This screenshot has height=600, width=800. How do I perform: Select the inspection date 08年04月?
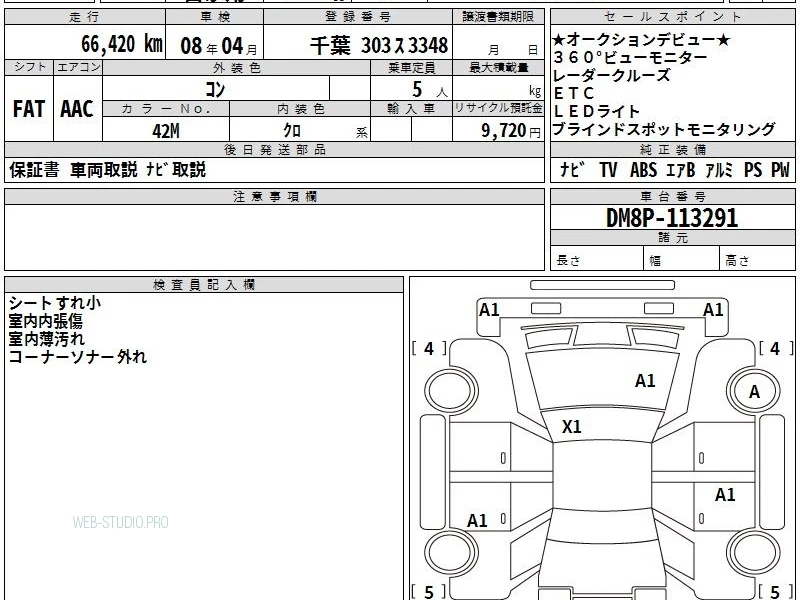coord(219,46)
